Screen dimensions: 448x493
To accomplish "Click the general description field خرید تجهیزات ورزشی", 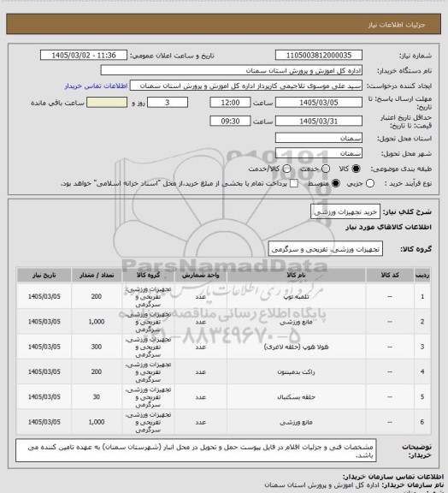I will (x=345, y=212).
